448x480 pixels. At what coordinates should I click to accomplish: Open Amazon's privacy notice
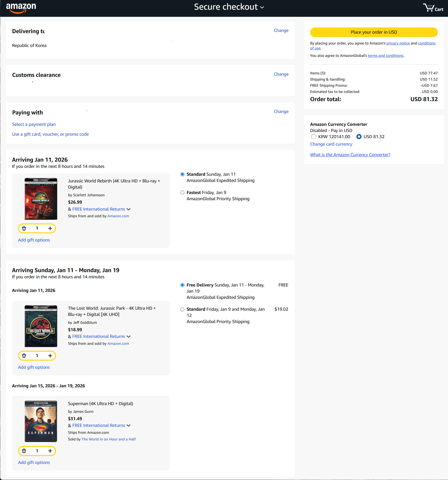point(398,43)
